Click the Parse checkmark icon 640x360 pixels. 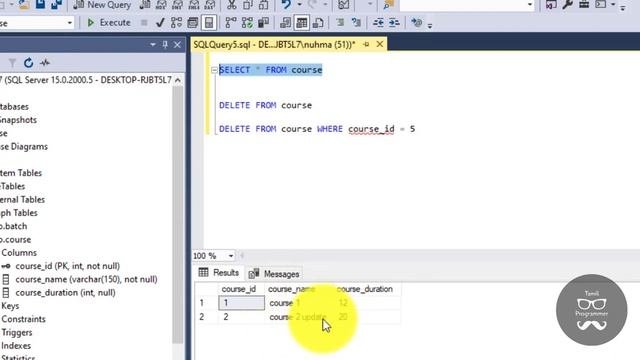pos(160,23)
